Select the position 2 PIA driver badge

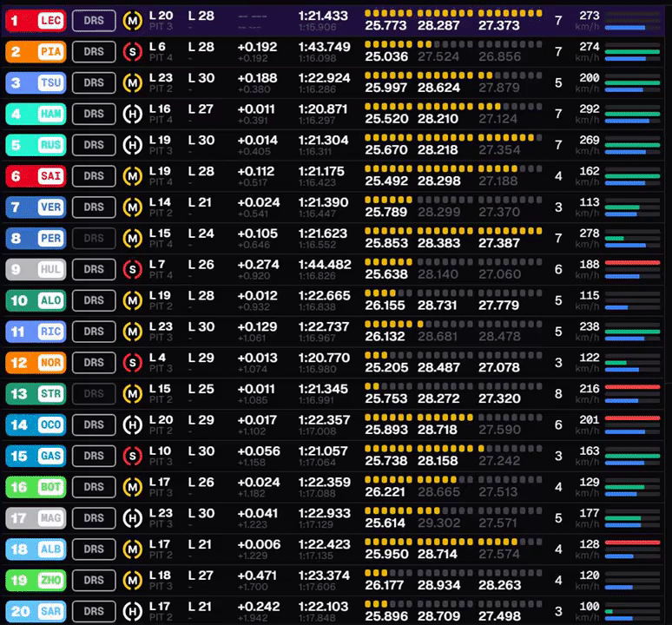pos(36,52)
